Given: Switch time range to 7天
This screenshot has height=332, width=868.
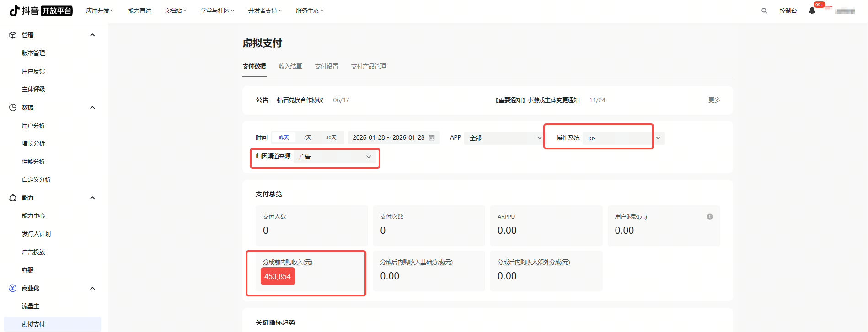Looking at the screenshot, I should pyautogui.click(x=307, y=137).
